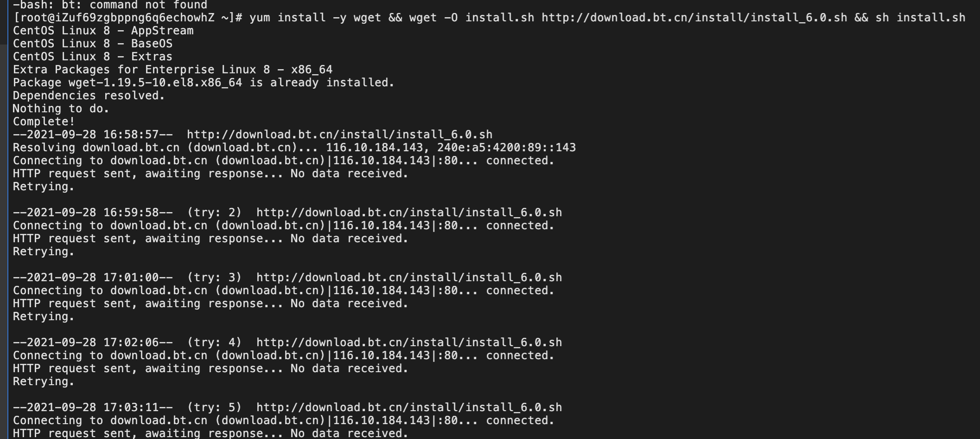
Task: Click the install_6.0.sh URL in the typed command
Action: [x=694, y=18]
